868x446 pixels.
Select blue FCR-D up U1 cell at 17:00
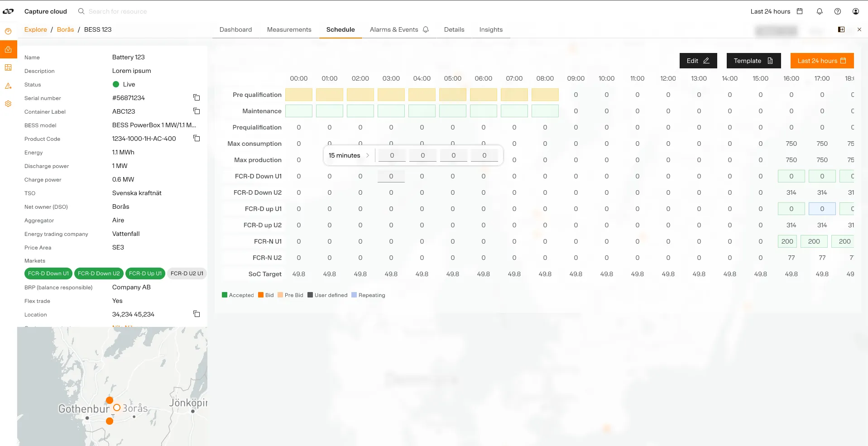(822, 209)
